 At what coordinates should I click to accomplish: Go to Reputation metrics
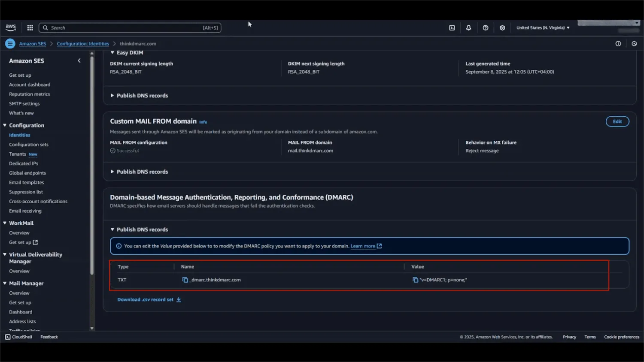pyautogui.click(x=30, y=94)
